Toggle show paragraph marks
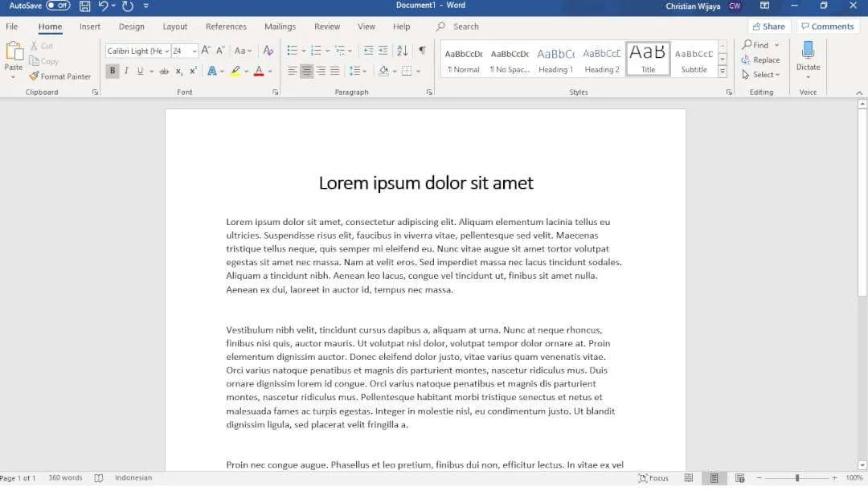Screen dimensions: 868x491 [x=423, y=51]
